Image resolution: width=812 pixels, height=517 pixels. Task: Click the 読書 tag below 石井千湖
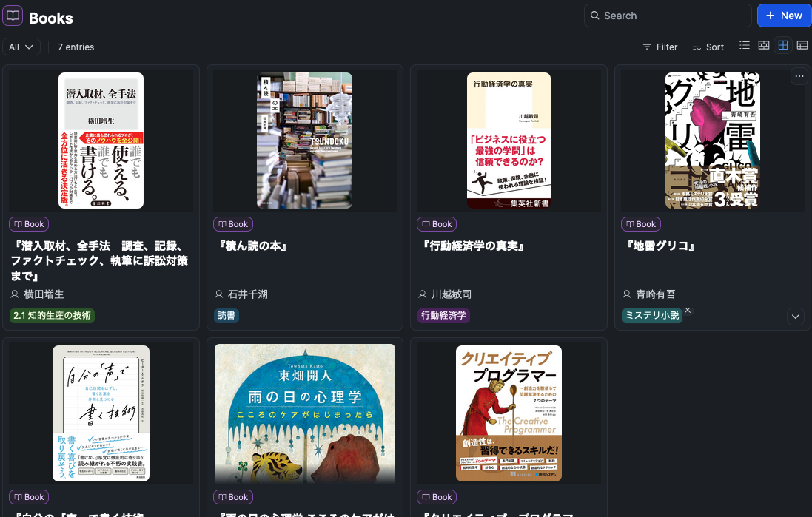coord(226,315)
